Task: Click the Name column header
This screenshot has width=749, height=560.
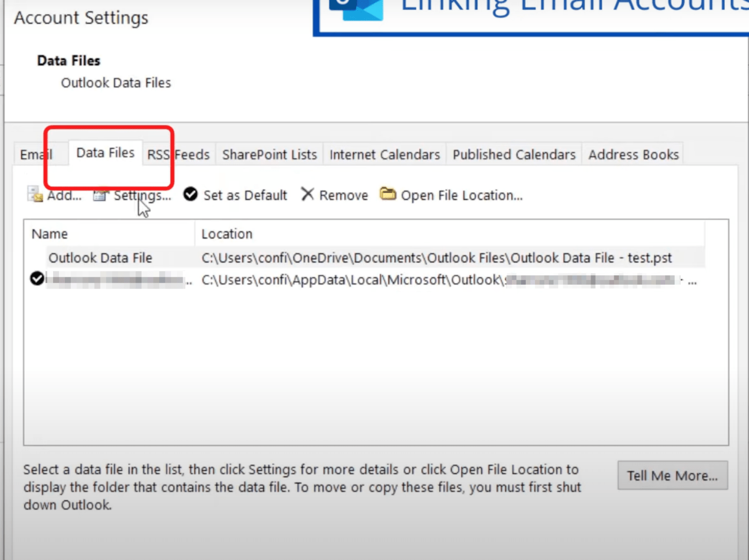Action: [49, 233]
